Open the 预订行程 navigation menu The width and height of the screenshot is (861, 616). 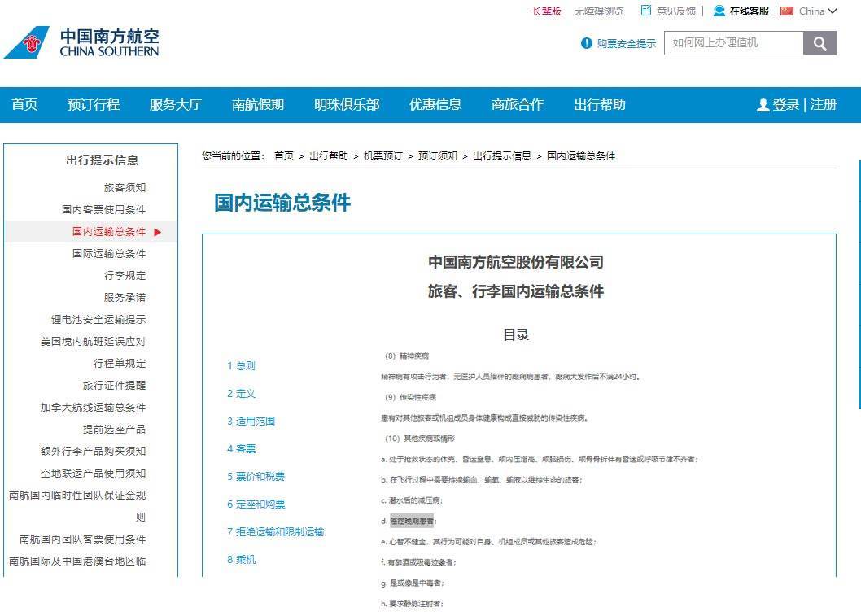tap(94, 105)
